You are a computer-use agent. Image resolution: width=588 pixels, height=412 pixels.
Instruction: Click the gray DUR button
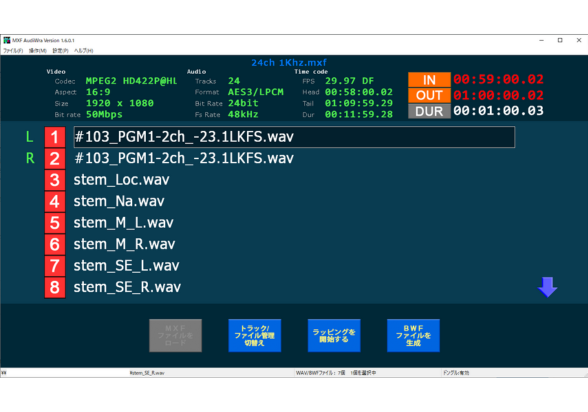429,111
